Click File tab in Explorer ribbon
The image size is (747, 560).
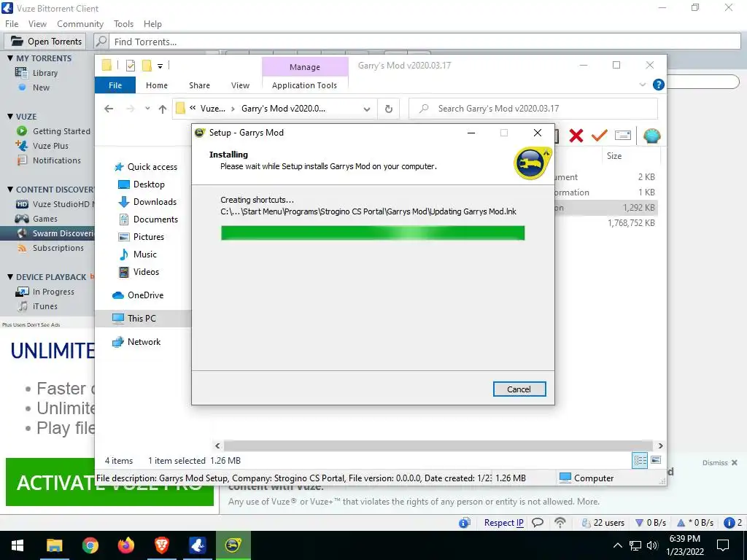[115, 85]
